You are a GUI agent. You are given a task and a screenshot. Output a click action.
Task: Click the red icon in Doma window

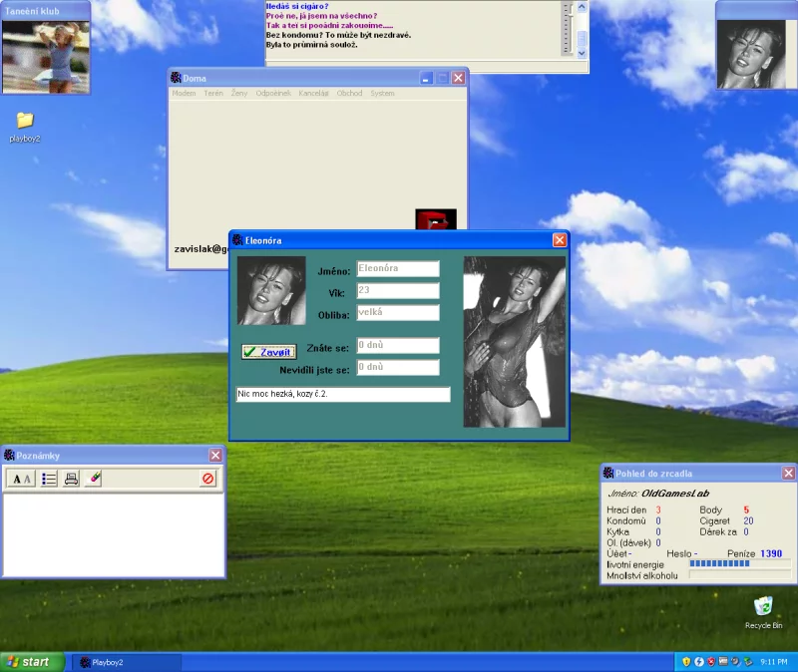click(x=436, y=219)
